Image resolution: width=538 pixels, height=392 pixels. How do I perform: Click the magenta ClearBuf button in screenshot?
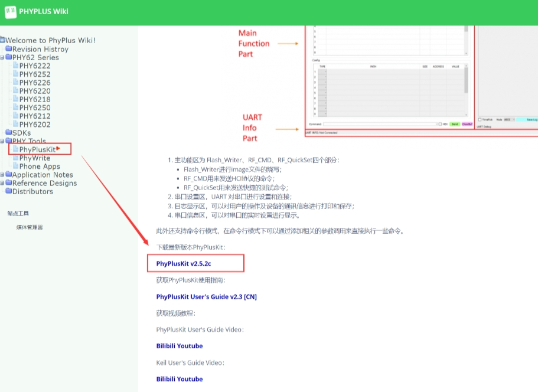[467, 124]
